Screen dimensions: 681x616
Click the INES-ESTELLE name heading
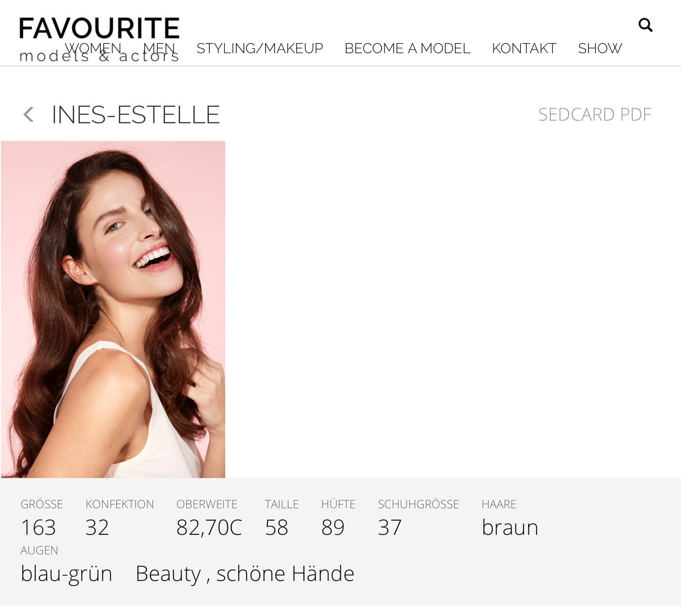tap(136, 115)
